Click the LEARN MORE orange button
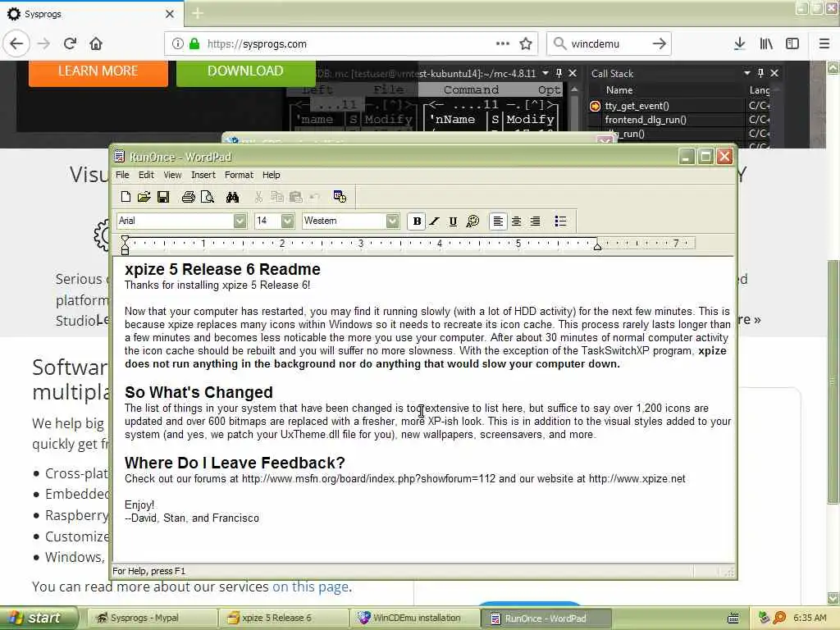840x630 pixels. tap(98, 72)
